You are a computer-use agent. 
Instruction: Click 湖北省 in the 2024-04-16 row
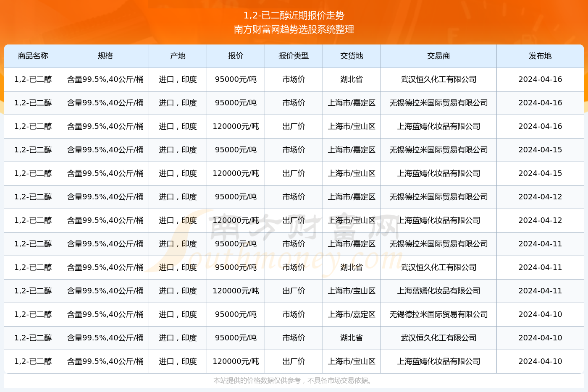point(352,79)
